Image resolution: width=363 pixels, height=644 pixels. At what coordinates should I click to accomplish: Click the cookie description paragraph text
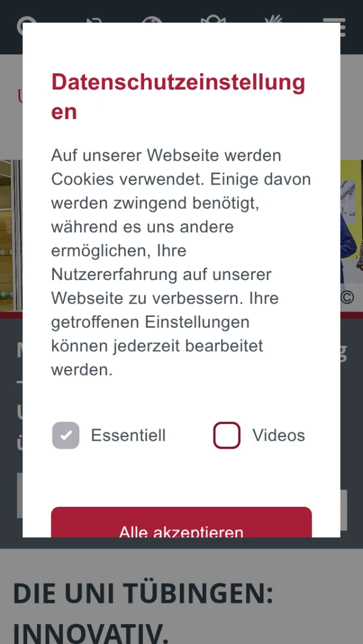181,263
